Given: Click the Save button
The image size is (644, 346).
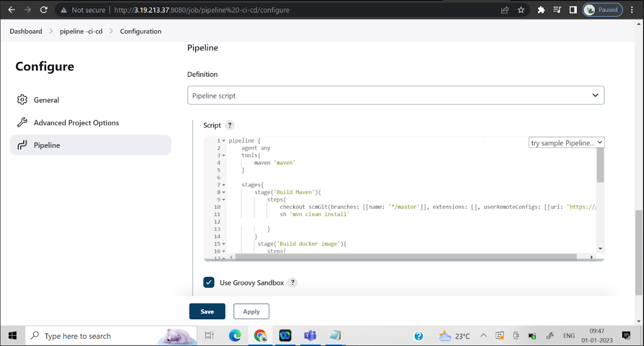Looking at the screenshot, I should (207, 311).
